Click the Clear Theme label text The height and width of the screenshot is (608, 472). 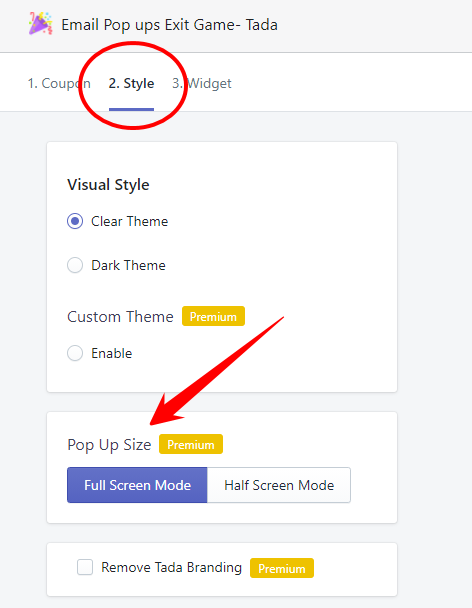pyautogui.click(x=130, y=221)
